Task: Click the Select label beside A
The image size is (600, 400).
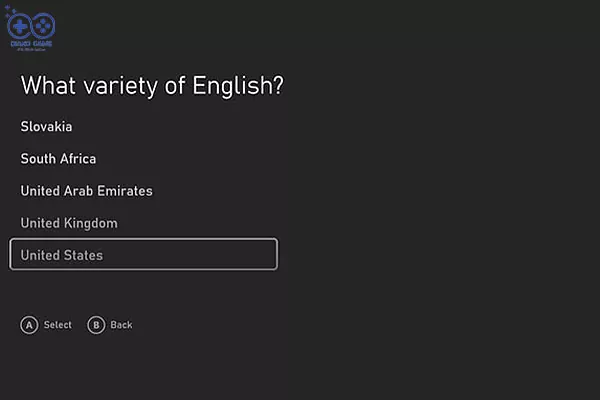Action: click(58, 325)
